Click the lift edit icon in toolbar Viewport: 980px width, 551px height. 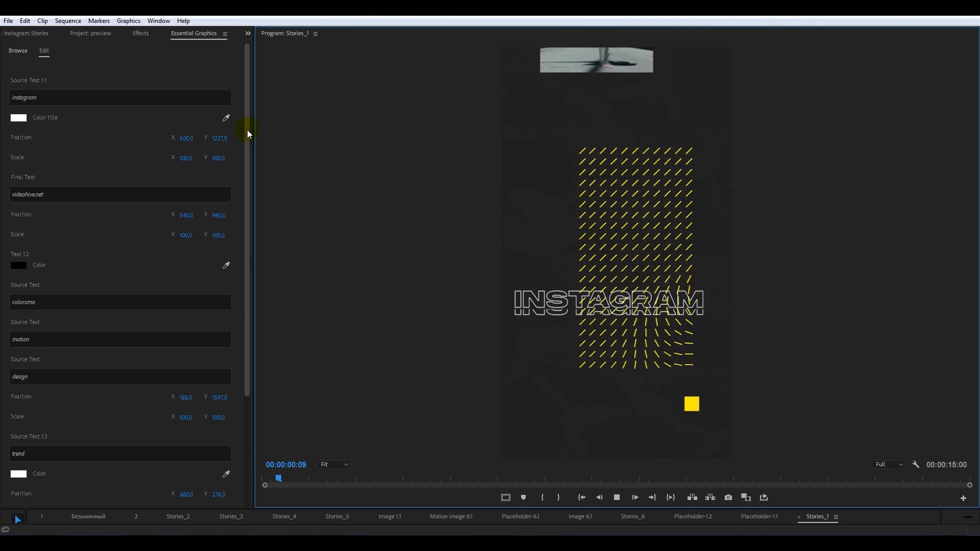692,497
